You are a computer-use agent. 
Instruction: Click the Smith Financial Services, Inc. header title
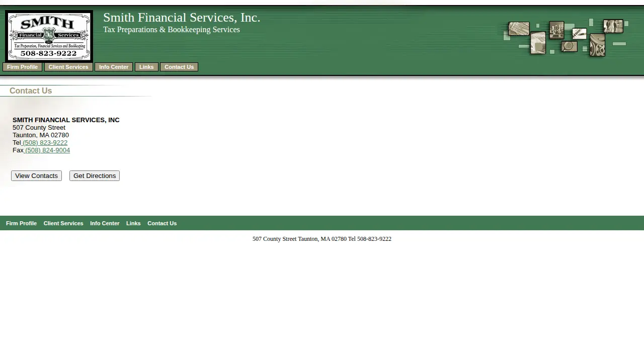182,18
